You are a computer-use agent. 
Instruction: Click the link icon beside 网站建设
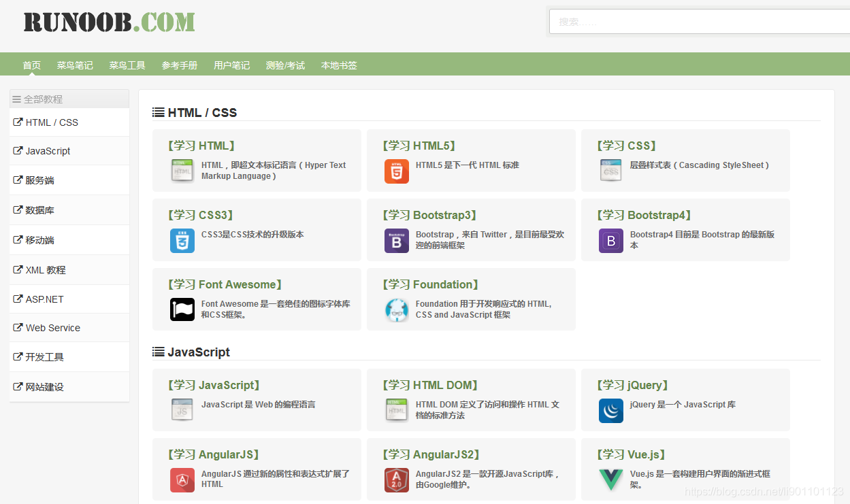[18, 387]
